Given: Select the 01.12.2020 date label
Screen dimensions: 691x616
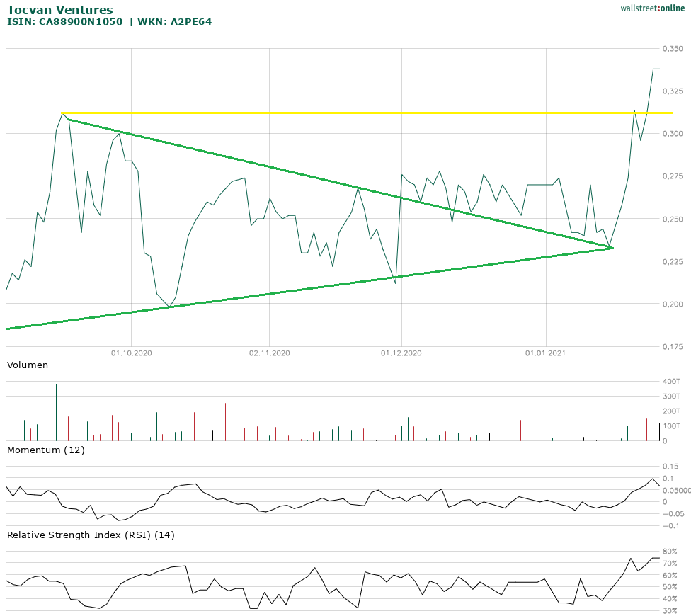Looking at the screenshot, I should point(401,353).
